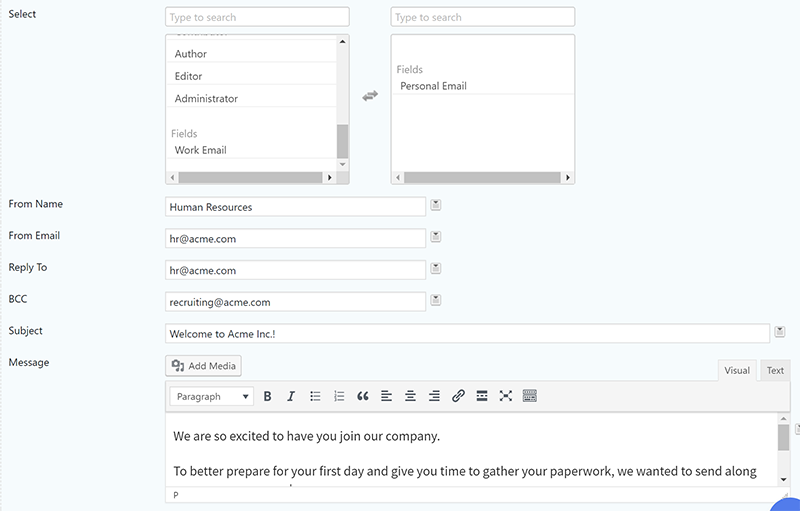Click the left list scroll up arrow
800x511 pixels.
tap(343, 41)
